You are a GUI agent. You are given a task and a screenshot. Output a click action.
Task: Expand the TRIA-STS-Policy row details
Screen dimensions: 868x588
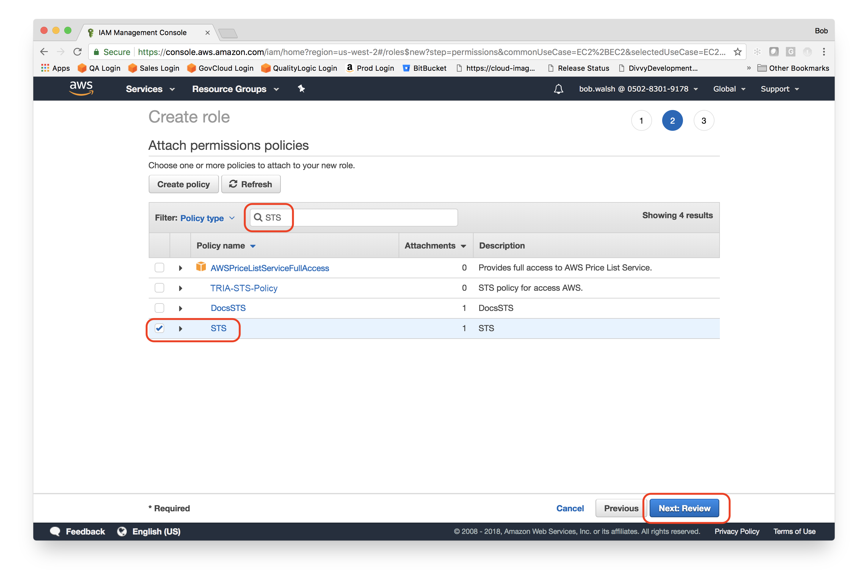point(180,288)
